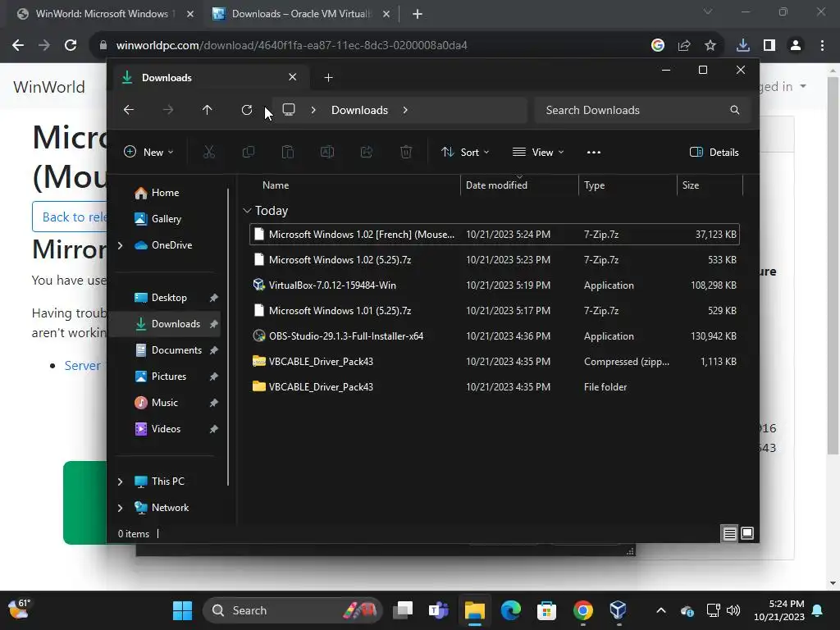Sort by Date modified column header
This screenshot has width=840, height=630.
click(496, 185)
